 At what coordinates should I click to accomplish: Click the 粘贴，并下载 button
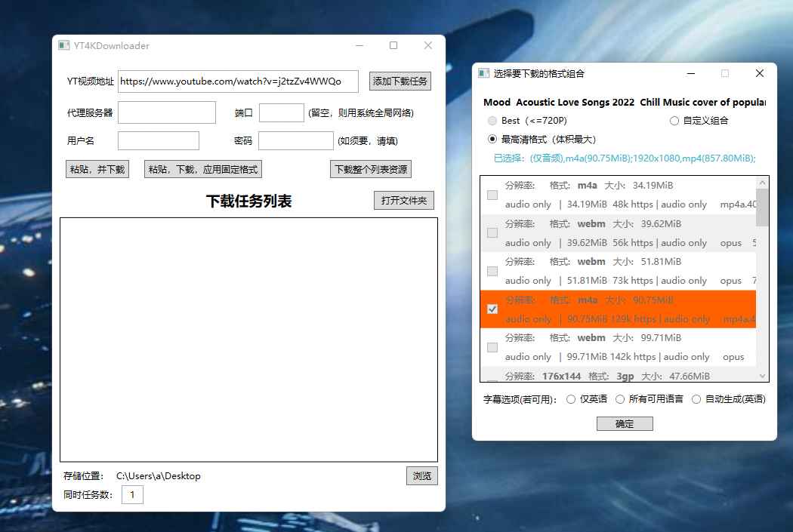[x=96, y=168]
